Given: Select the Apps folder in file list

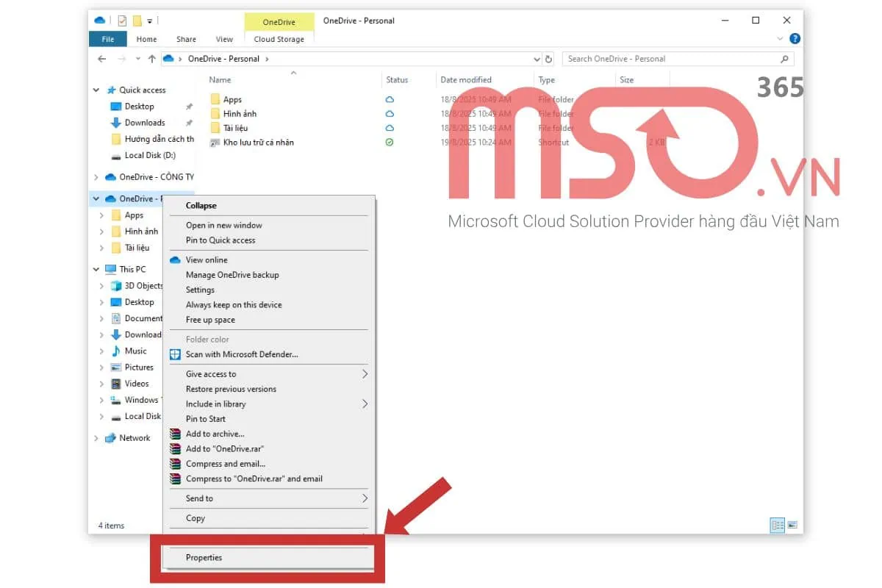Looking at the screenshot, I should (232, 99).
